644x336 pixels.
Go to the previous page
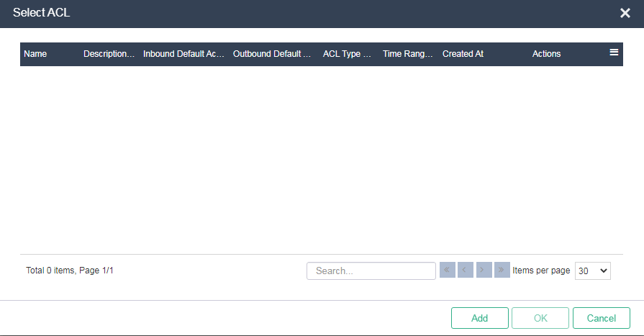(466, 270)
